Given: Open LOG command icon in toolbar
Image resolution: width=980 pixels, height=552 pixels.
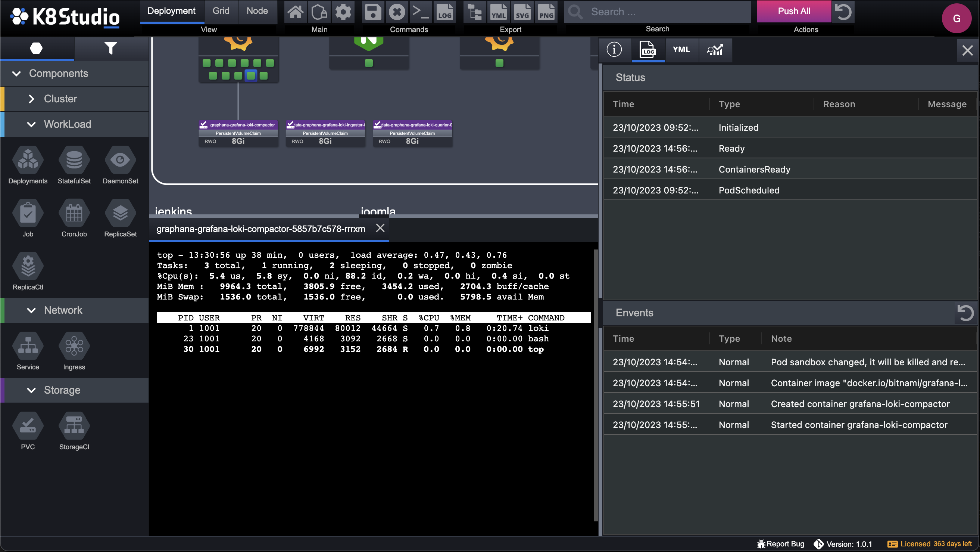Looking at the screenshot, I should [x=444, y=12].
